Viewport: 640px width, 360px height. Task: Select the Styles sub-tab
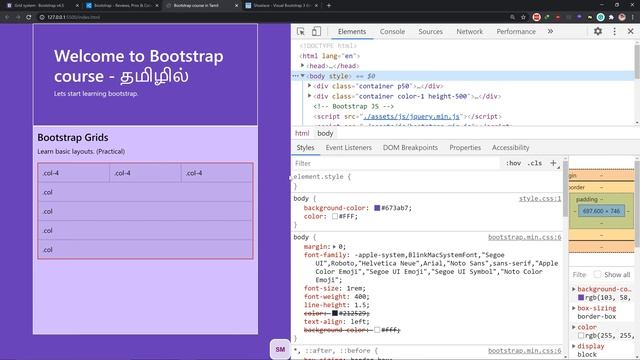coord(305,147)
